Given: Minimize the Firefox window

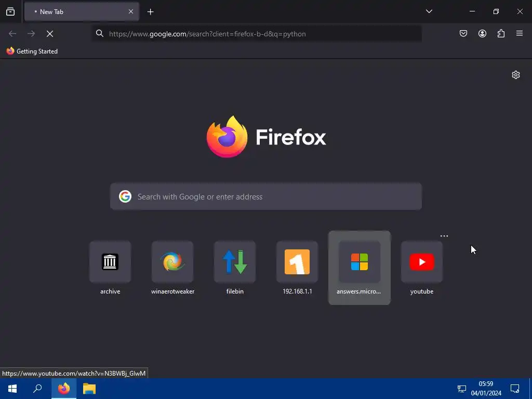Looking at the screenshot, I should click(x=472, y=11).
